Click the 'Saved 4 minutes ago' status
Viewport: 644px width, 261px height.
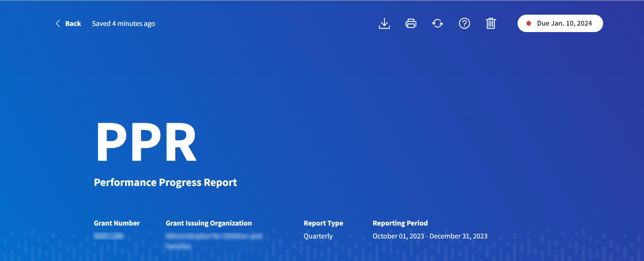(x=123, y=24)
